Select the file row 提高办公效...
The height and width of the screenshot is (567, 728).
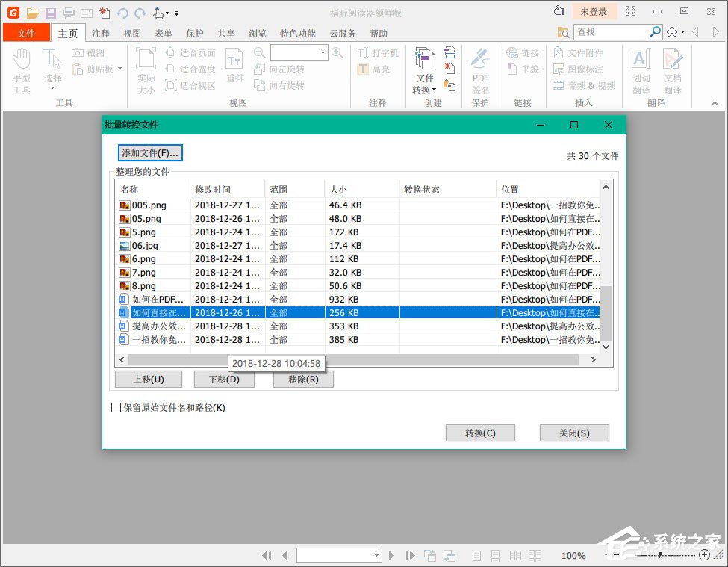[224, 326]
